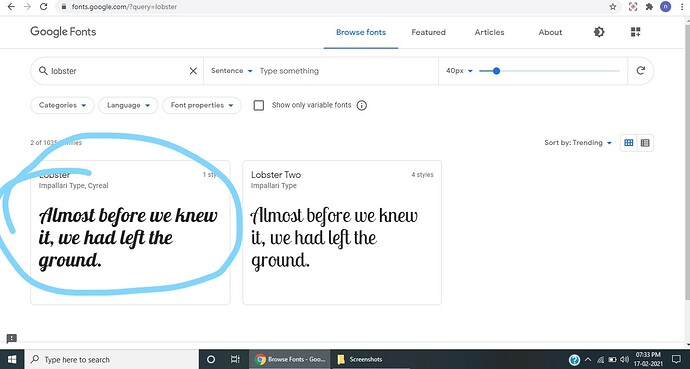Open the Windows Start menu

(x=12, y=359)
